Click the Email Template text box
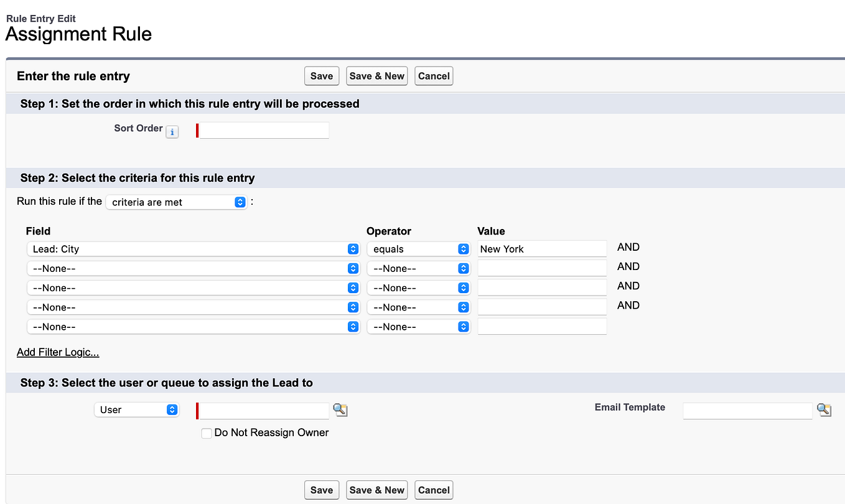This screenshot has width=845, height=504. [747, 411]
